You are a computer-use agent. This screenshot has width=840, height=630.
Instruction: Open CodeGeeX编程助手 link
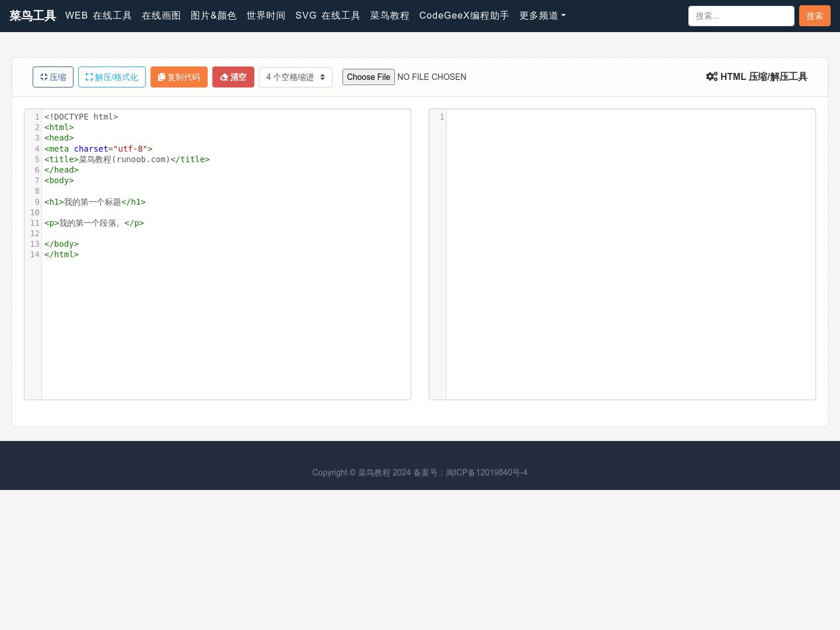464,16
